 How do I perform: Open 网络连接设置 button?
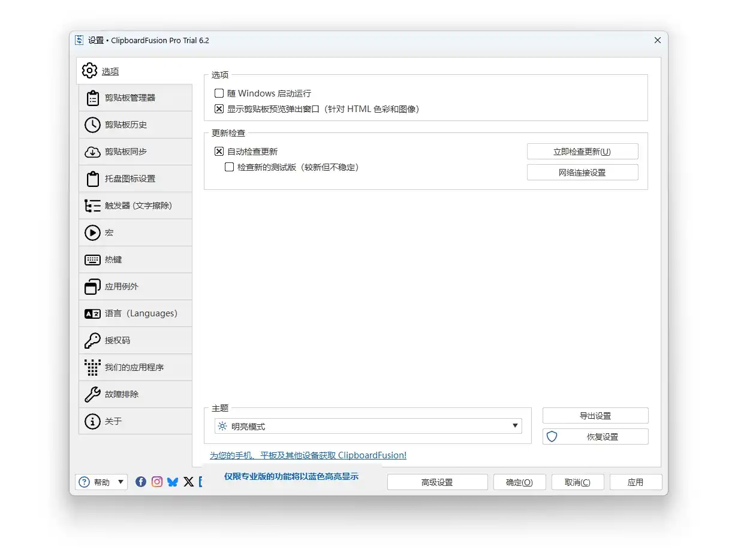pyautogui.click(x=582, y=173)
